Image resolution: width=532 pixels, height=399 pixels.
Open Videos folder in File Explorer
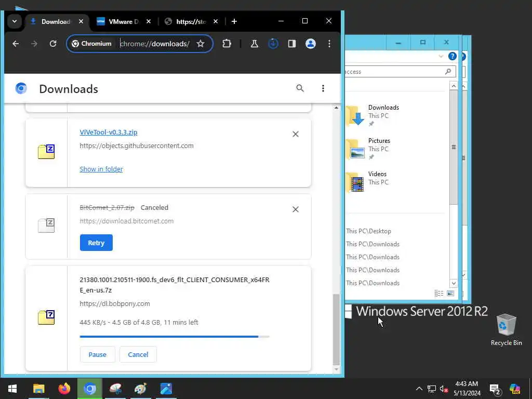click(368, 182)
